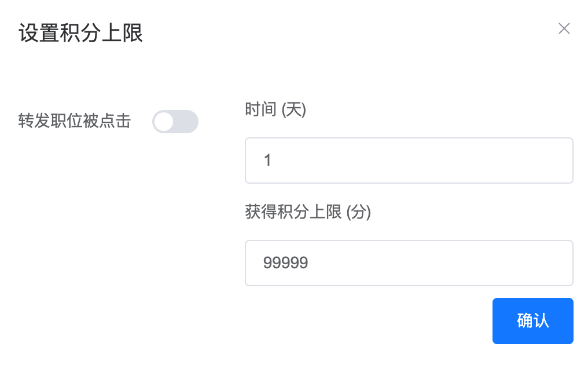This screenshot has width=588, height=372.
Task: Click the 设置积分上限 dialog title
Action: click(80, 33)
